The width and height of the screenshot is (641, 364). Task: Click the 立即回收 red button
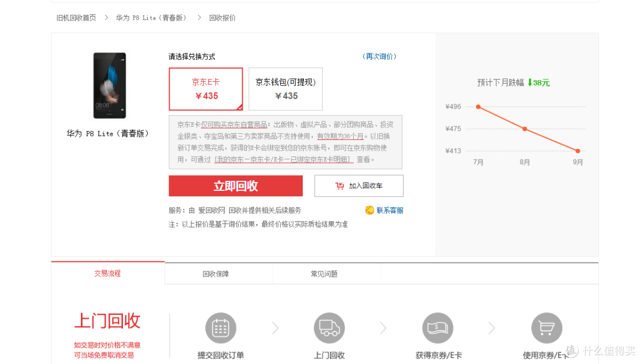pos(236,186)
